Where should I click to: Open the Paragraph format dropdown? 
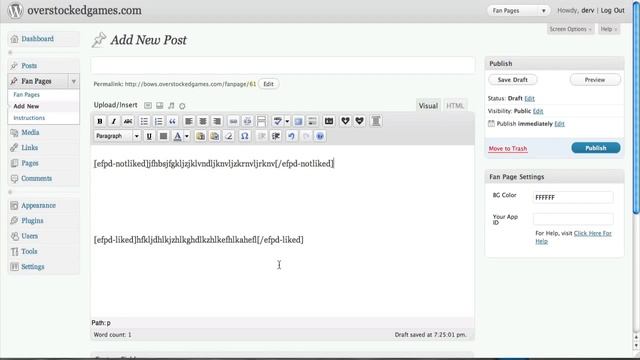117,136
